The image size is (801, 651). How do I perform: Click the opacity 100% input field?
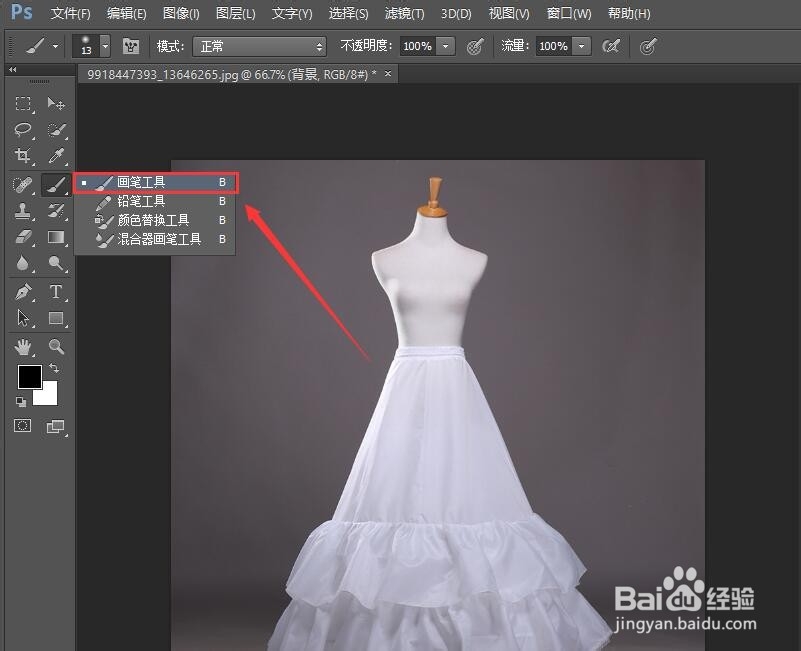click(418, 46)
